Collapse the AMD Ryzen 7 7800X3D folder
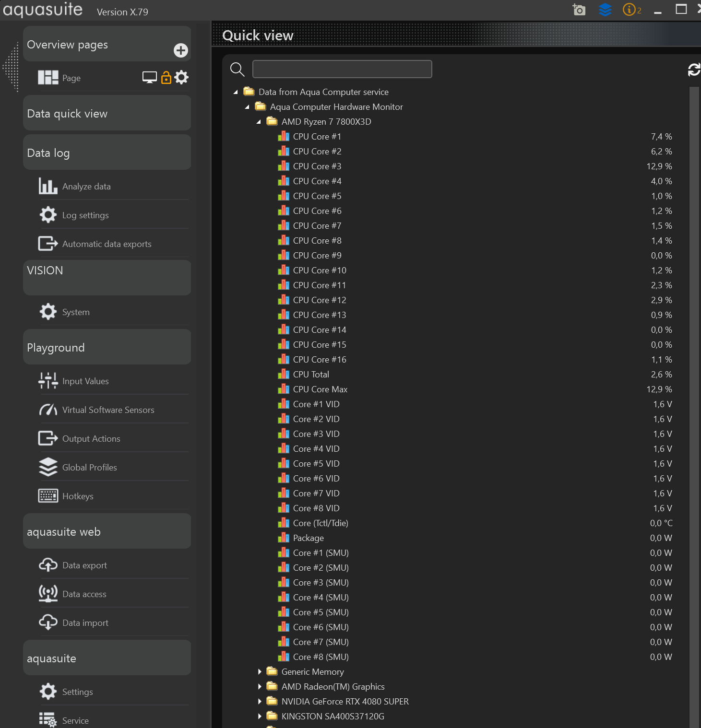Image resolution: width=701 pixels, height=728 pixels. [259, 122]
